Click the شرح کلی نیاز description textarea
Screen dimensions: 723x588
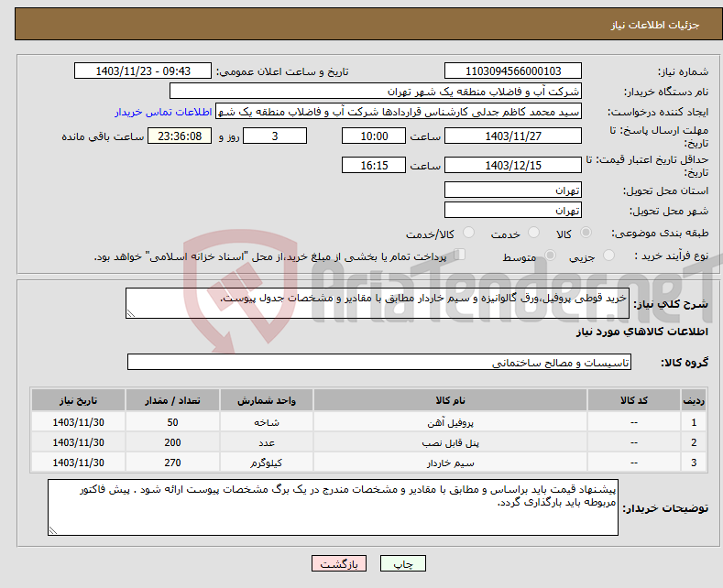coord(378,303)
